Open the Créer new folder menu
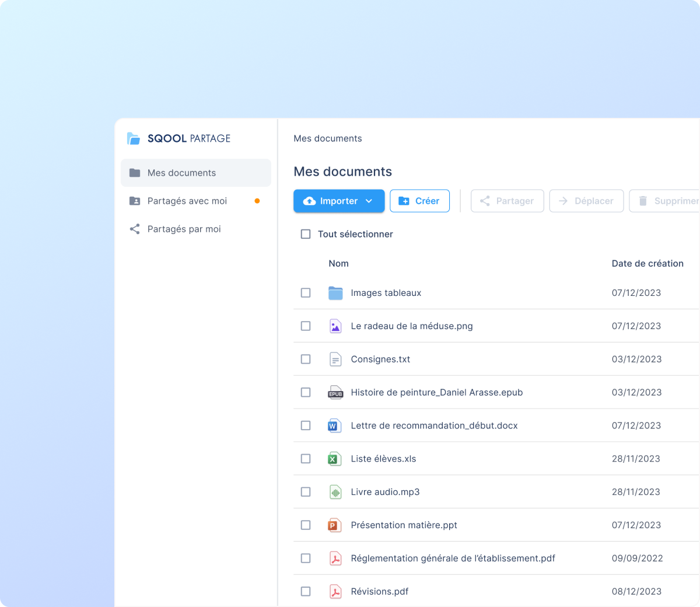700x607 pixels. (x=419, y=201)
